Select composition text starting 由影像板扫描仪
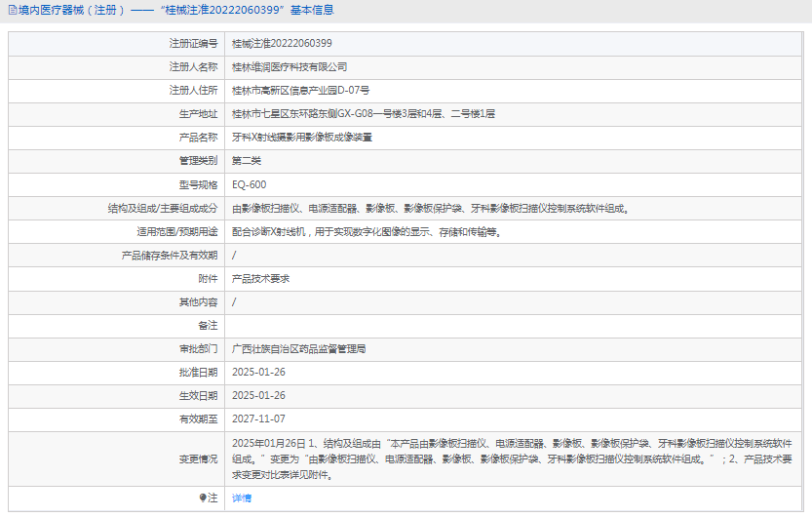812x518 pixels. 431,208
